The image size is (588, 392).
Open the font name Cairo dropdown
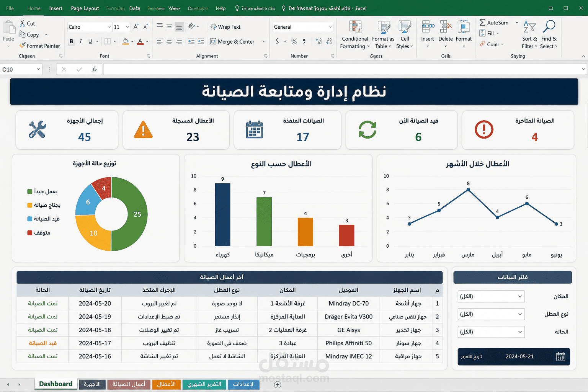pos(109,27)
